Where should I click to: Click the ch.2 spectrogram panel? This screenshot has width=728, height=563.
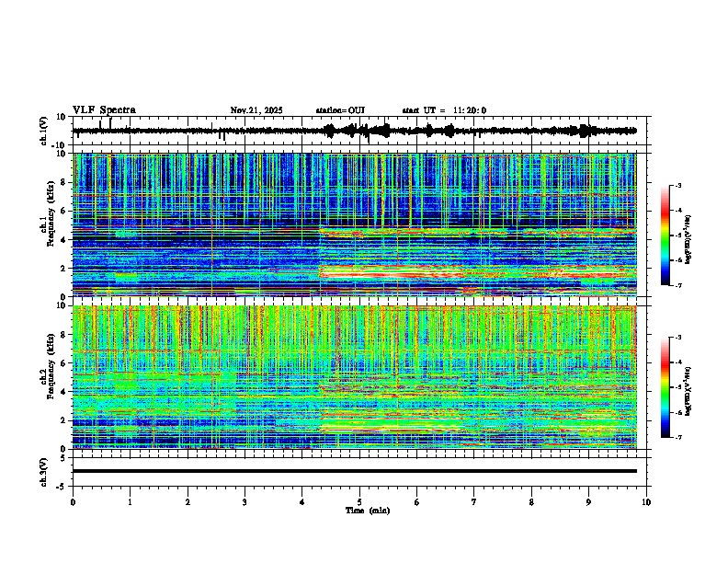click(x=354, y=377)
